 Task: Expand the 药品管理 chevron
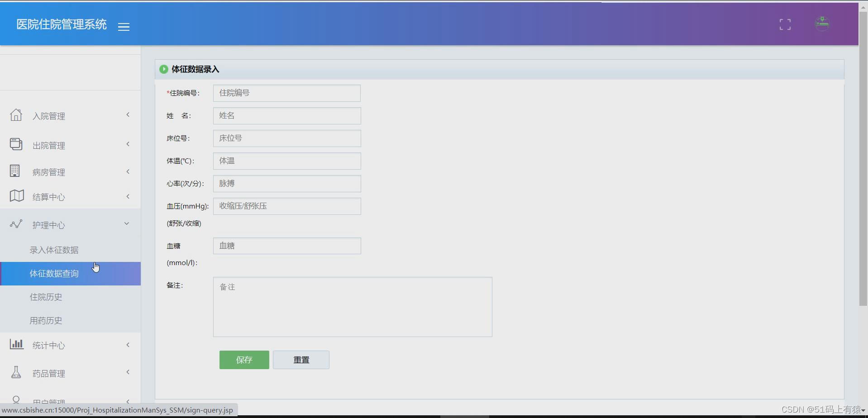point(128,372)
